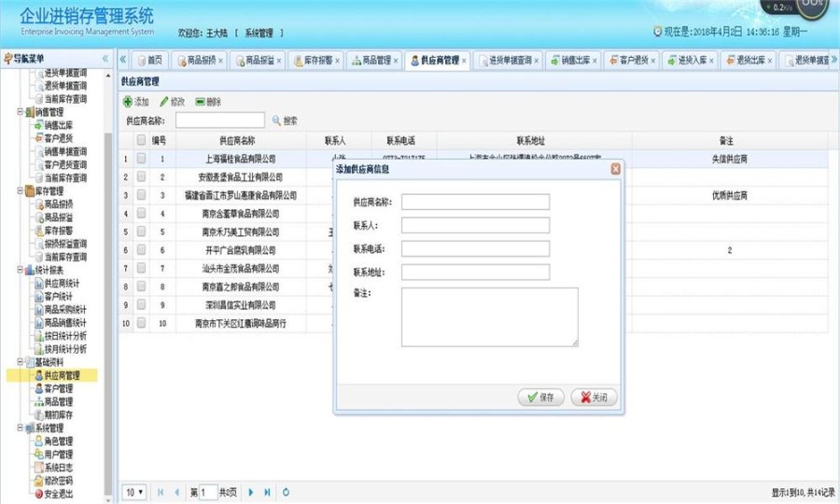840x504 pixels.
Task: Go to the next page using pagination arrow
Action: 251,492
